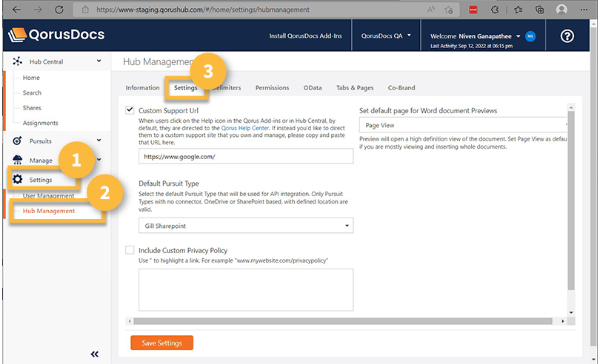600x364 pixels.
Task: Click the help question mark icon
Action: coord(567,36)
